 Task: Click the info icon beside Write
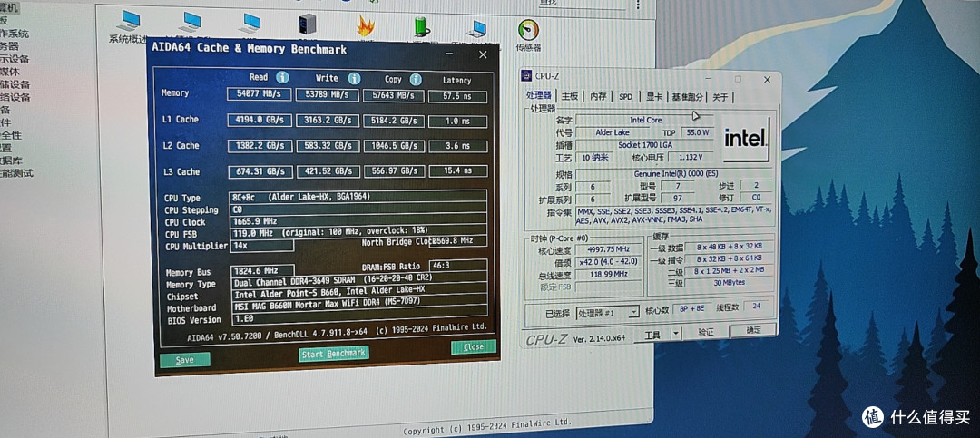(x=355, y=78)
